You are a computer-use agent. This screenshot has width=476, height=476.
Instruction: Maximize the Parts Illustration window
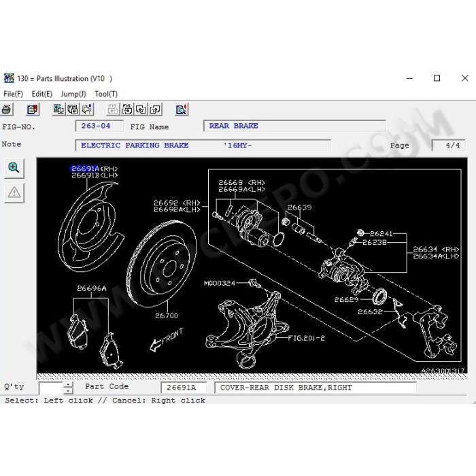tap(437, 78)
